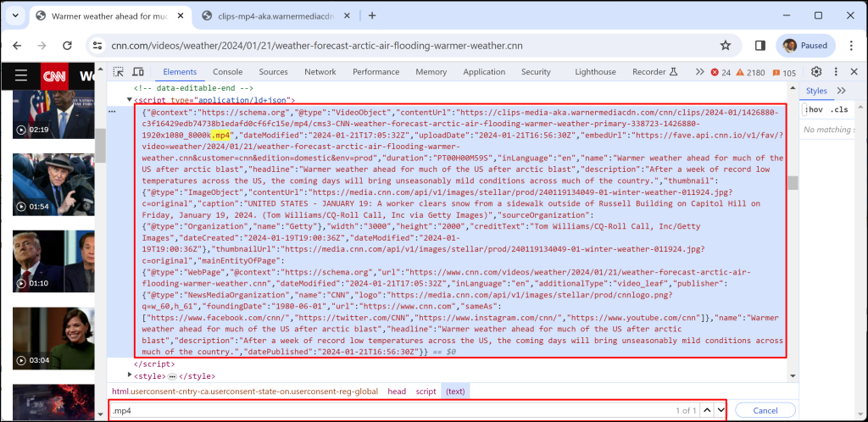This screenshot has width=868, height=422.
Task: Click the 105 issues counter
Action: 784,73
